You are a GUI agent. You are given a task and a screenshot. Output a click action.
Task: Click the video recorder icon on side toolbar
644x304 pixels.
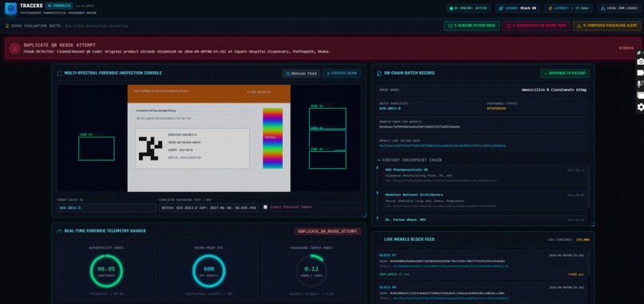640,73
